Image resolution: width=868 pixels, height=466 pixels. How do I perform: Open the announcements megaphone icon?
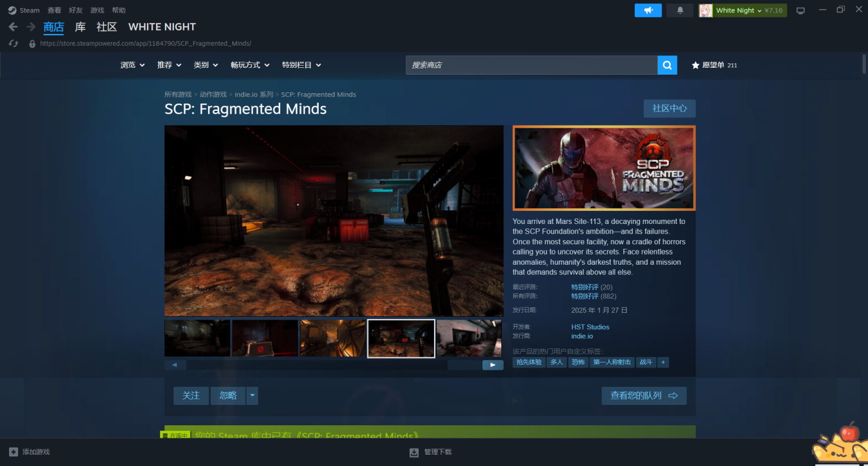[x=648, y=10]
